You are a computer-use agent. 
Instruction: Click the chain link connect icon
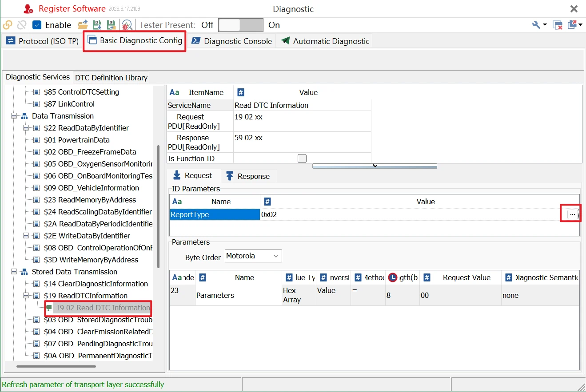tap(8, 25)
